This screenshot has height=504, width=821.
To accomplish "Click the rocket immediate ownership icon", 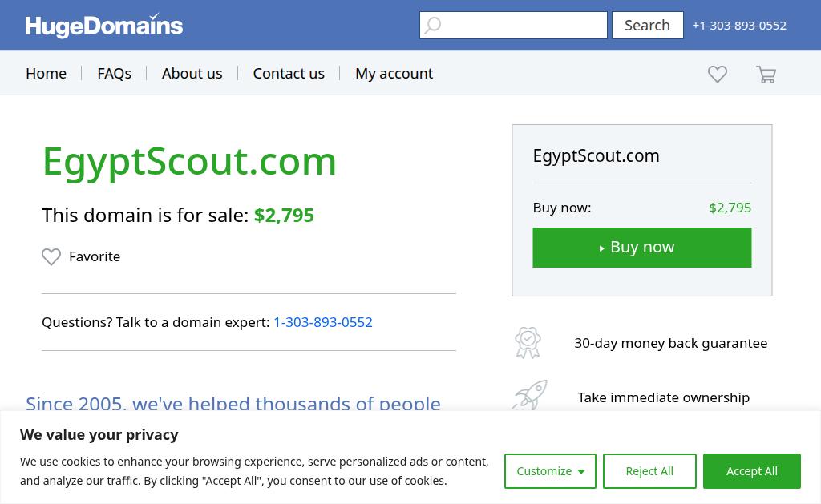I will click(530, 395).
